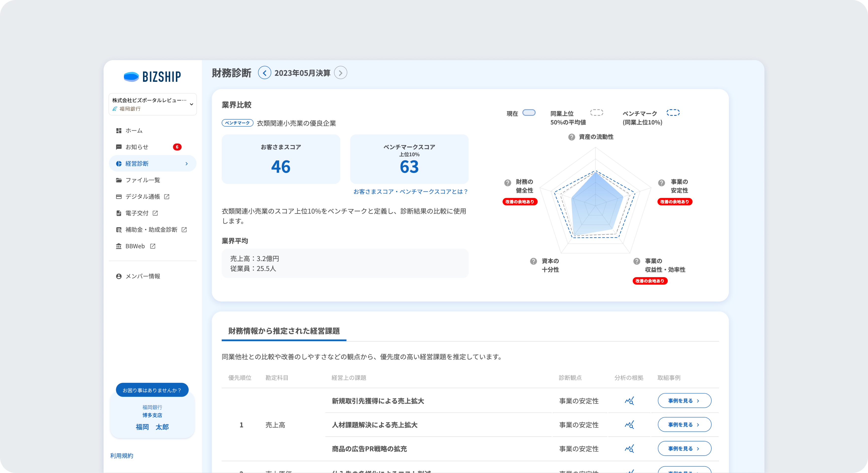This screenshot has width=868, height=473.
Task: Open 補助金・助成金診断 menu item
Action: [x=153, y=230]
